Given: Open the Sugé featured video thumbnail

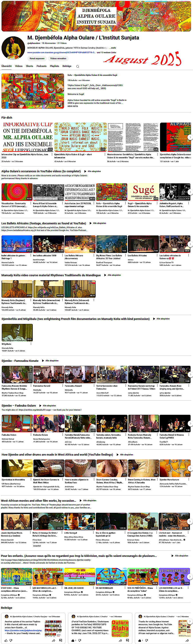Looking at the screenshot, I should tap(33, 91).
